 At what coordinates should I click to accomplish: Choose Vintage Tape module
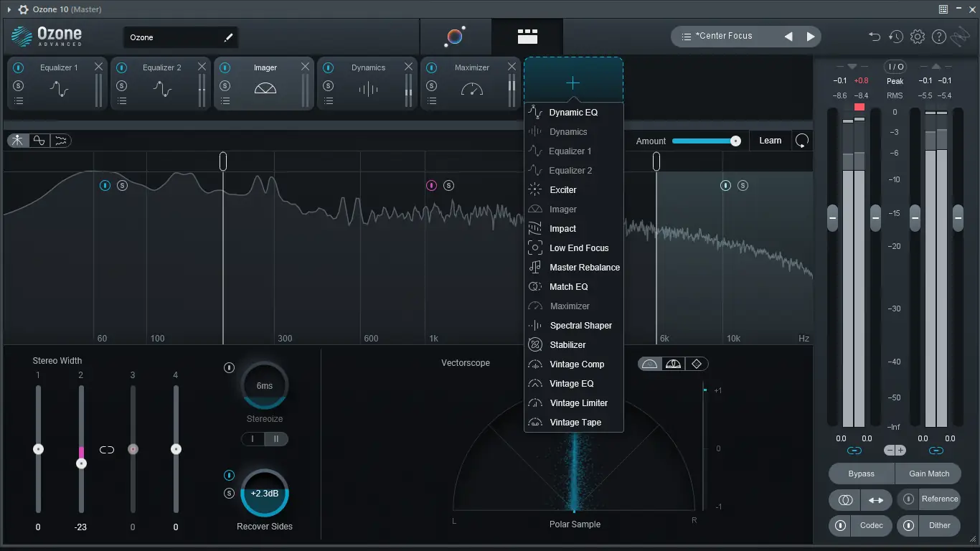click(x=574, y=423)
